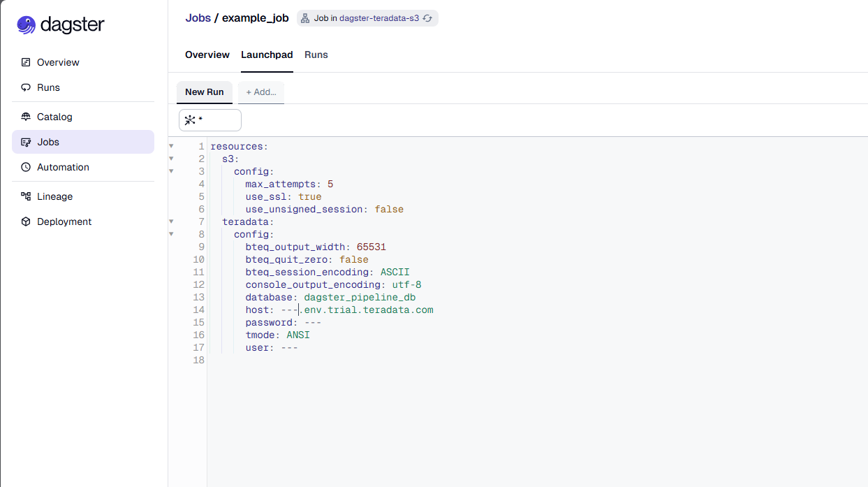This screenshot has width=868, height=487.
Task: Collapse the teradata config block at line 8
Action: (x=171, y=235)
